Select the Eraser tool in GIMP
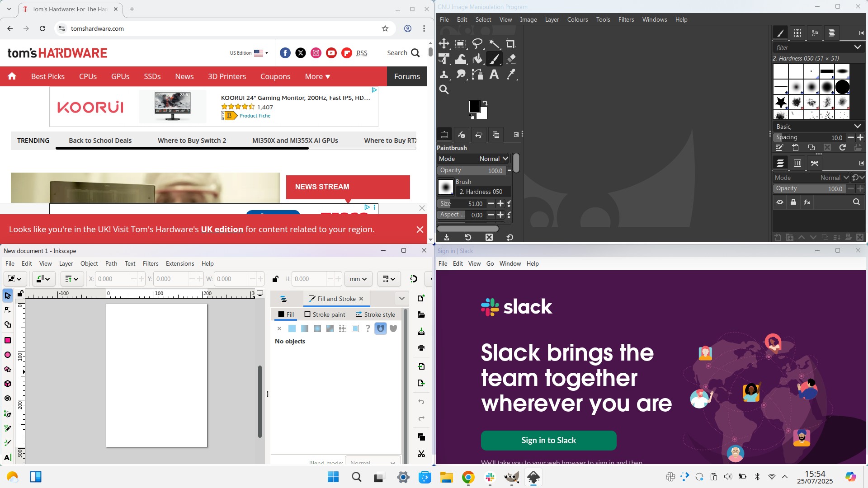The image size is (868, 488). (x=511, y=59)
